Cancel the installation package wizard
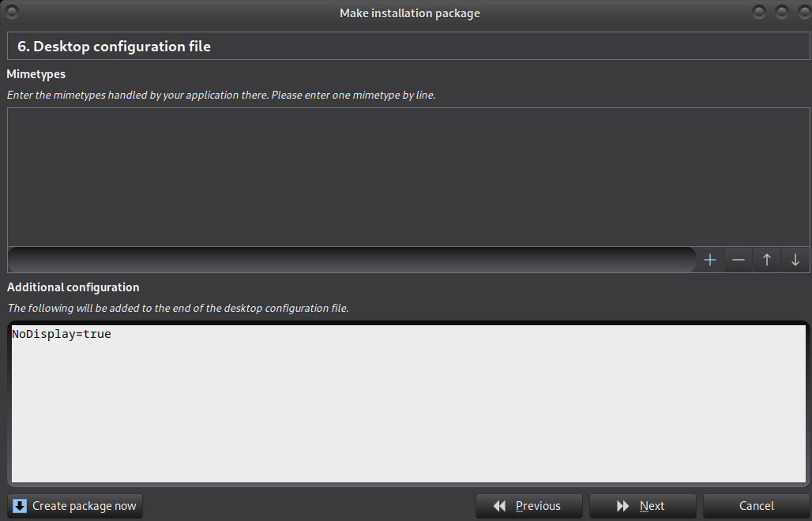Viewport: 812px width, 521px height. pyautogui.click(x=757, y=506)
